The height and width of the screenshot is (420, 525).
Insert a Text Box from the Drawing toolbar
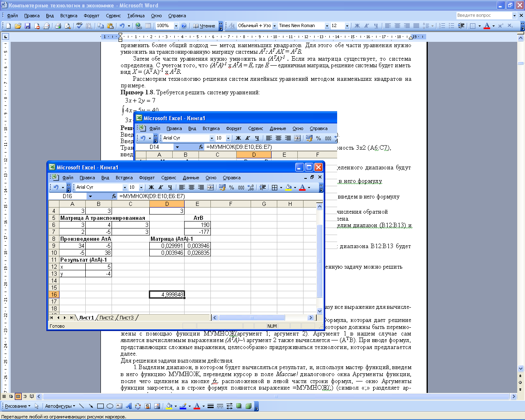pos(119,406)
